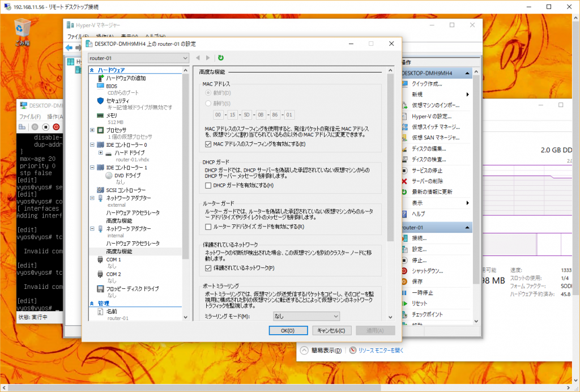Click the red shutdown icon in VM connection toolbar
This screenshot has width=580, height=392.
click(x=56, y=127)
